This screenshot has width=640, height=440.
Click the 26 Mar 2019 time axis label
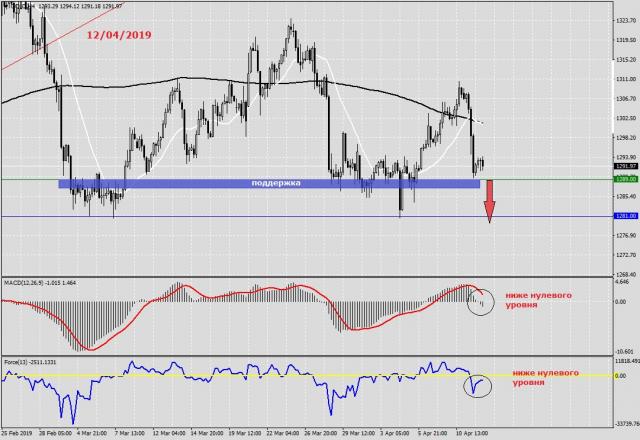[329, 434]
